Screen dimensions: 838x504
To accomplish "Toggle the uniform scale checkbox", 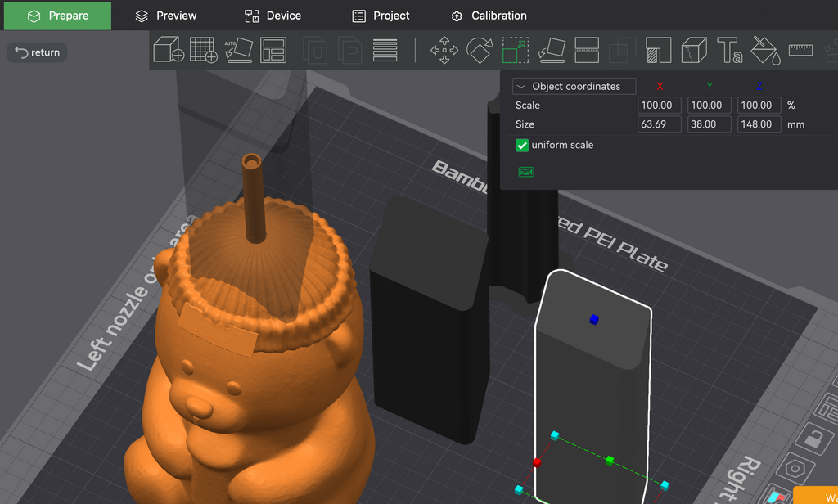I will tap(522, 145).
